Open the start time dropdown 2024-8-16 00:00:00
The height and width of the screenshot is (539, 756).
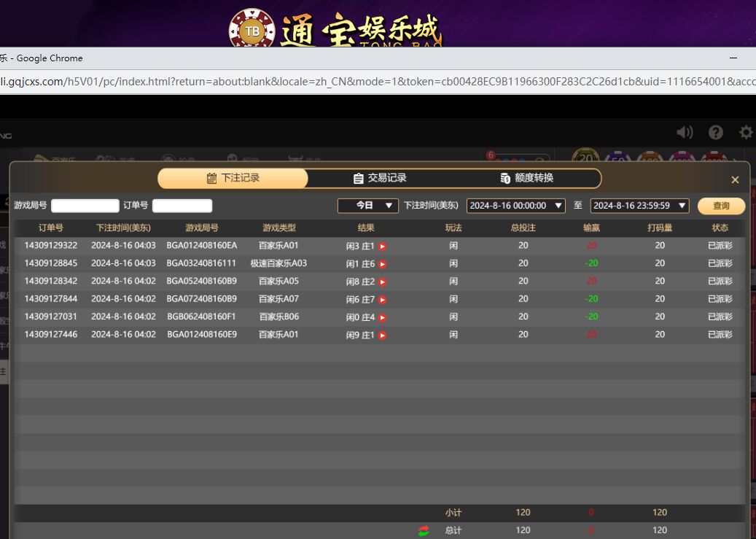pos(515,206)
